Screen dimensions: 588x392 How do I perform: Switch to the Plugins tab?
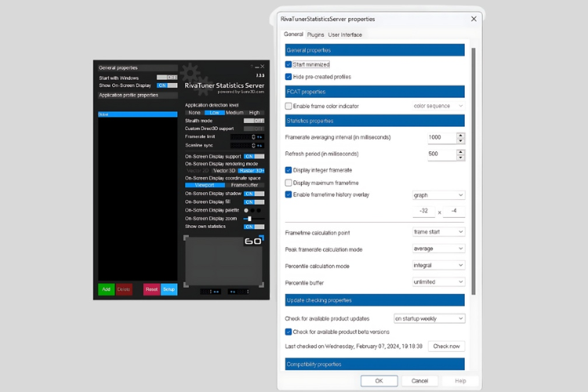[315, 34]
